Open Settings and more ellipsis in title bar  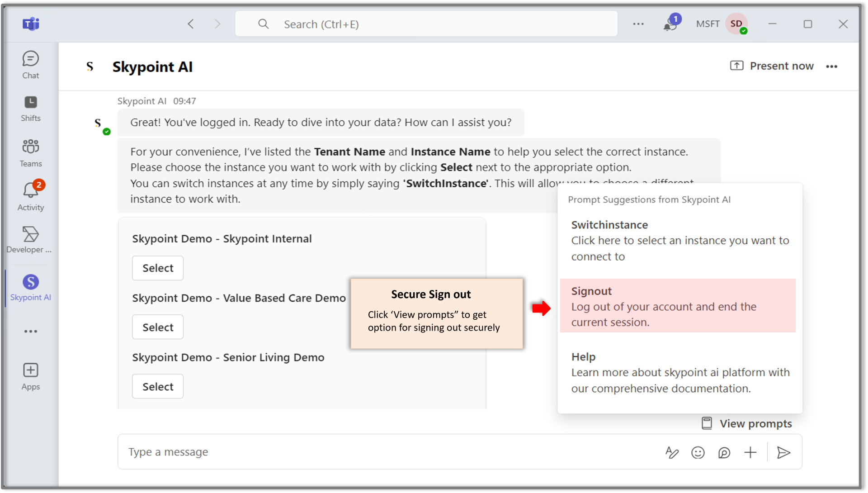click(x=638, y=24)
